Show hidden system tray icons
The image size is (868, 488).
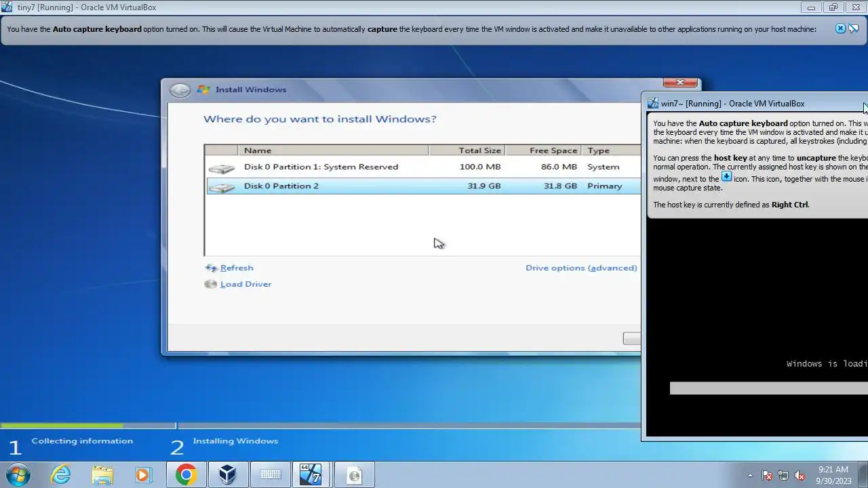[750, 475]
